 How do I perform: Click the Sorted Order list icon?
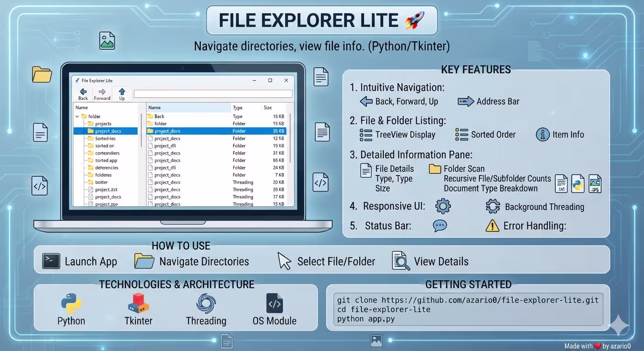pyautogui.click(x=462, y=135)
